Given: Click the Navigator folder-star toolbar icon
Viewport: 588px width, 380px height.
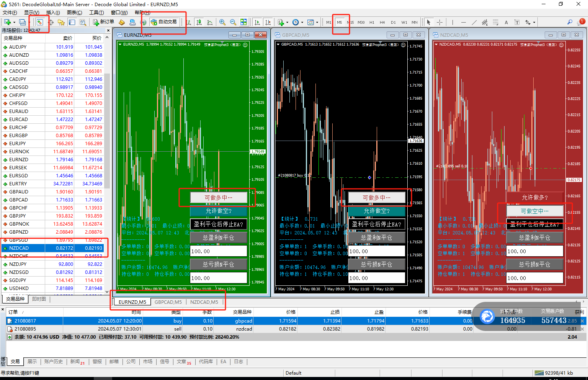Looking at the screenshot, I should pos(61,22).
